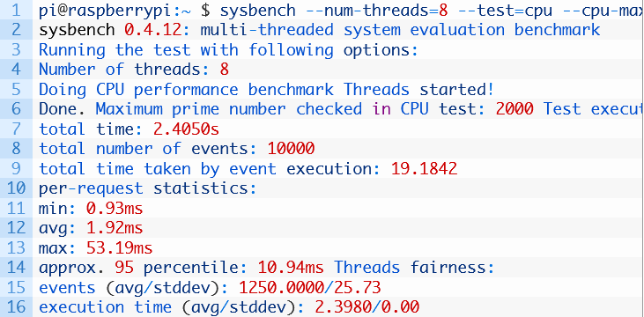Click line number 1 in the gutter
644x317 pixels.
tap(17, 11)
